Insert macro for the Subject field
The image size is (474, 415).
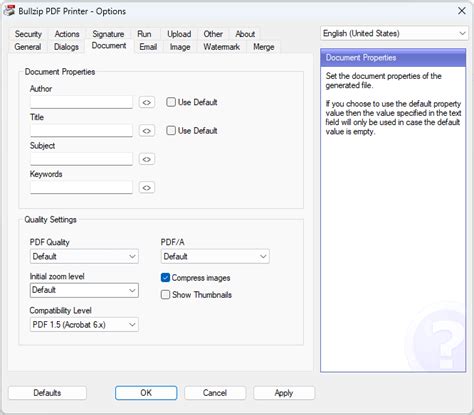pyautogui.click(x=147, y=159)
